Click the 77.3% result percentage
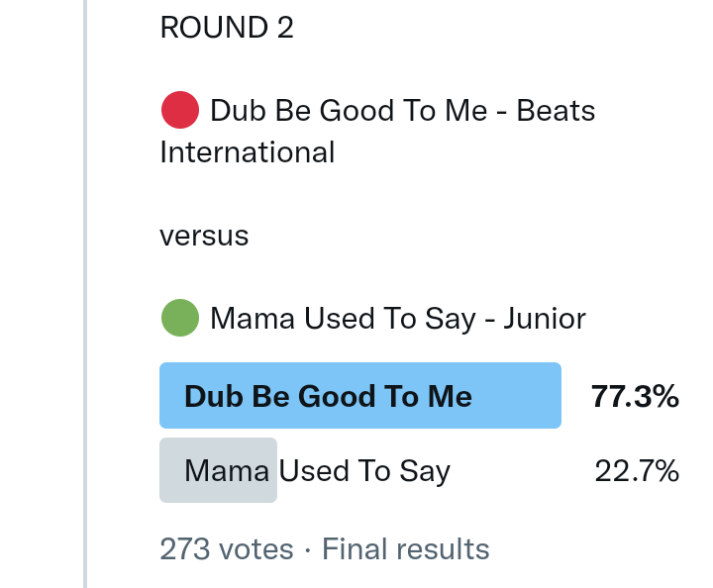 coord(635,397)
